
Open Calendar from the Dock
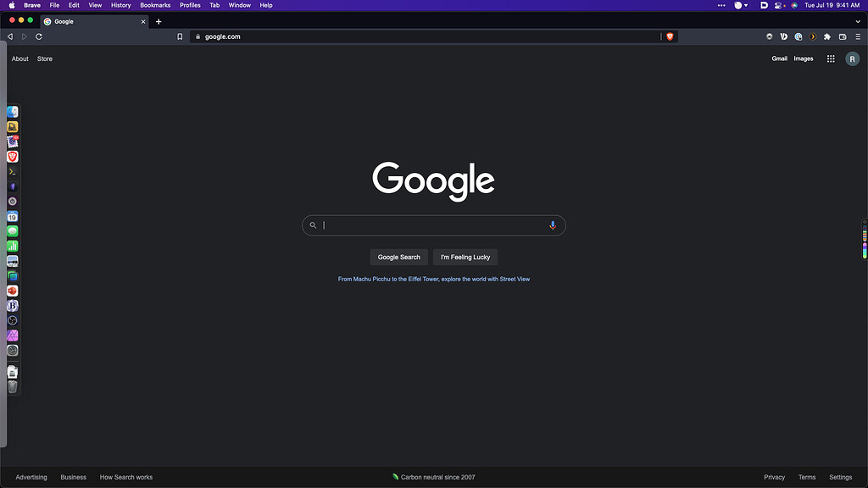(x=12, y=217)
